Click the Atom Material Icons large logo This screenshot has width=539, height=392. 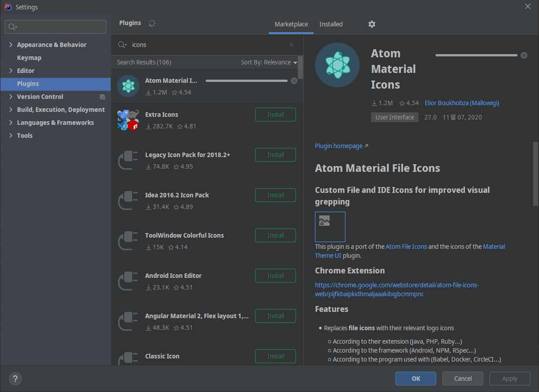[337, 65]
